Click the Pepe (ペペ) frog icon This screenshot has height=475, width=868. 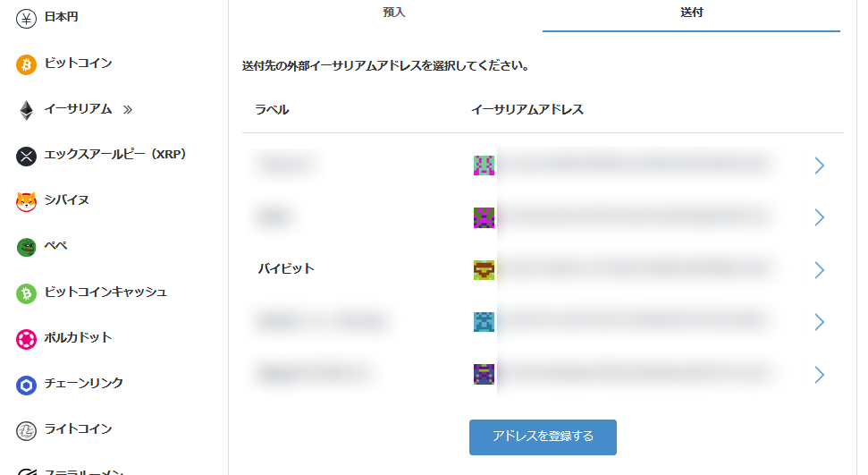point(26,247)
